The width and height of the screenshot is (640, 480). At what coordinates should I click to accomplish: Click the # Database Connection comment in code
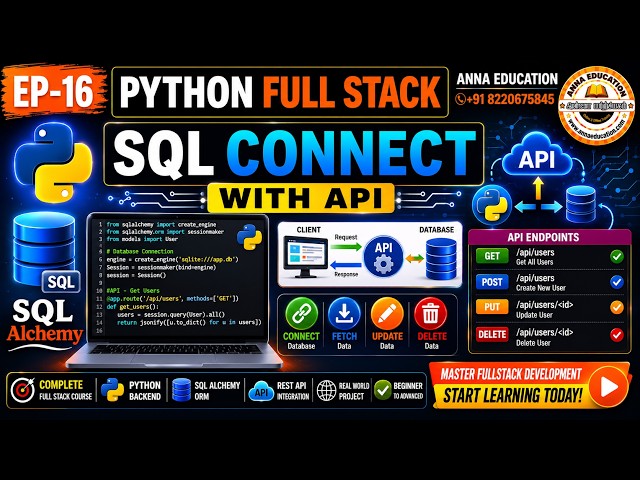point(140,251)
